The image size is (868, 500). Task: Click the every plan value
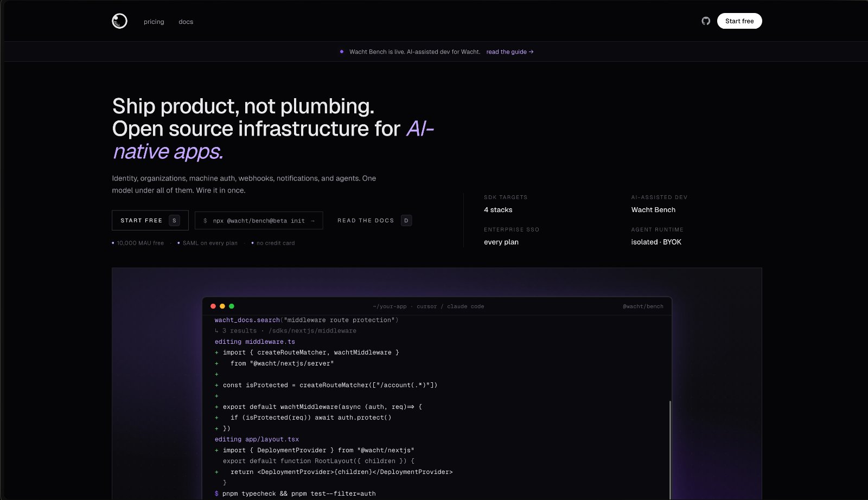[x=501, y=242]
